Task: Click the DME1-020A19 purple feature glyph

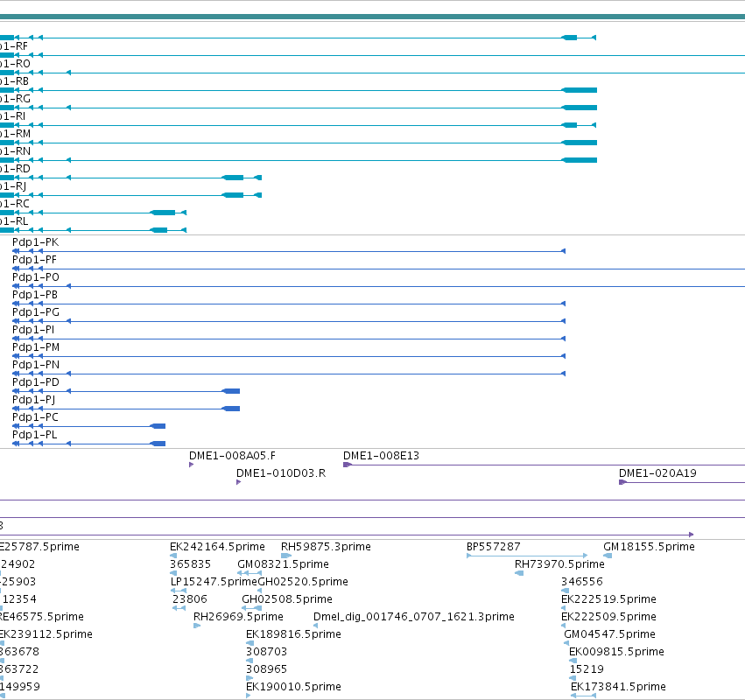Action: (682, 482)
